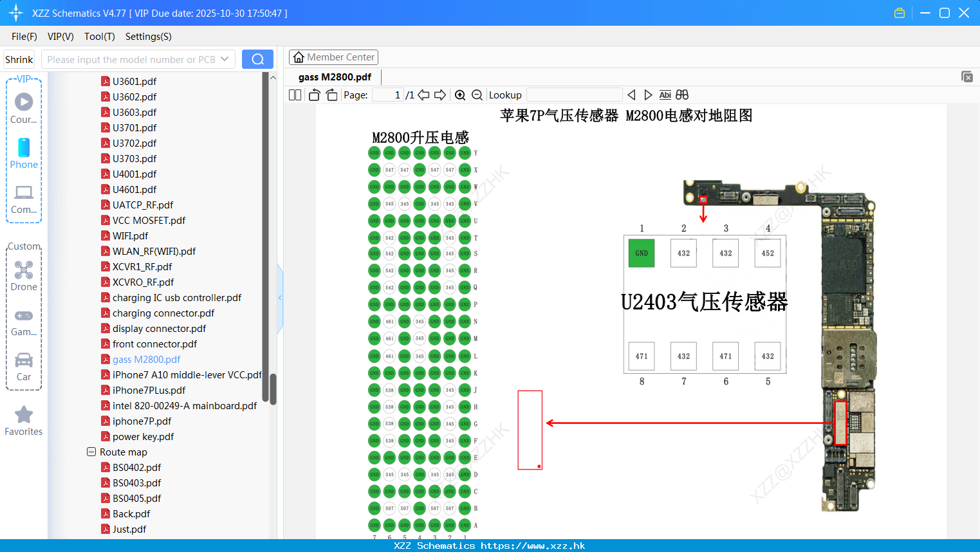Viewport: 980px width, 552px height.
Task: Open charging connector.pdf file
Action: coord(163,313)
